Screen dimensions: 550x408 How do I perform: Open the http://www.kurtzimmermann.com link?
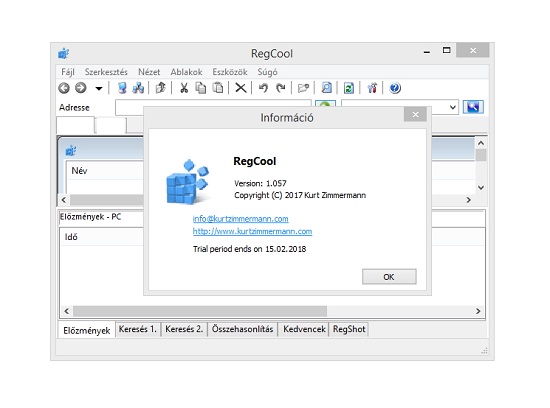[x=252, y=231]
